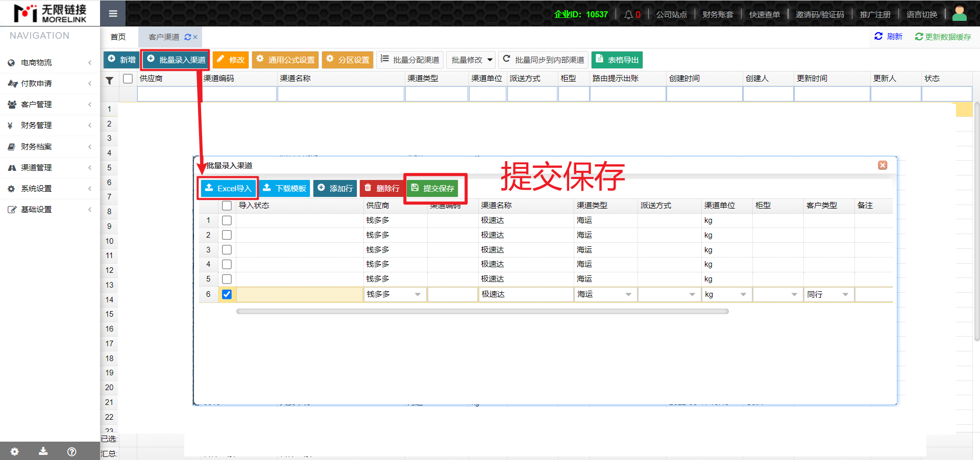Check the checkbox in dialog row 1
980x460 pixels.
(227, 220)
